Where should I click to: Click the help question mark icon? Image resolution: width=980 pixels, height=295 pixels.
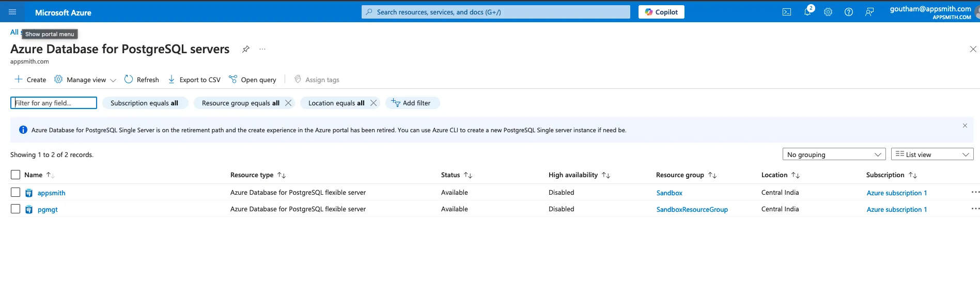click(x=848, y=12)
